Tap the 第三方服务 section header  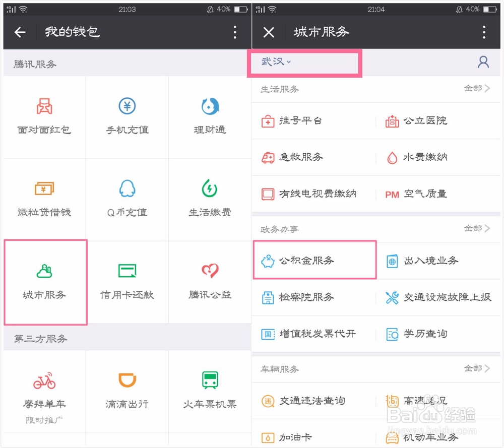(x=40, y=339)
